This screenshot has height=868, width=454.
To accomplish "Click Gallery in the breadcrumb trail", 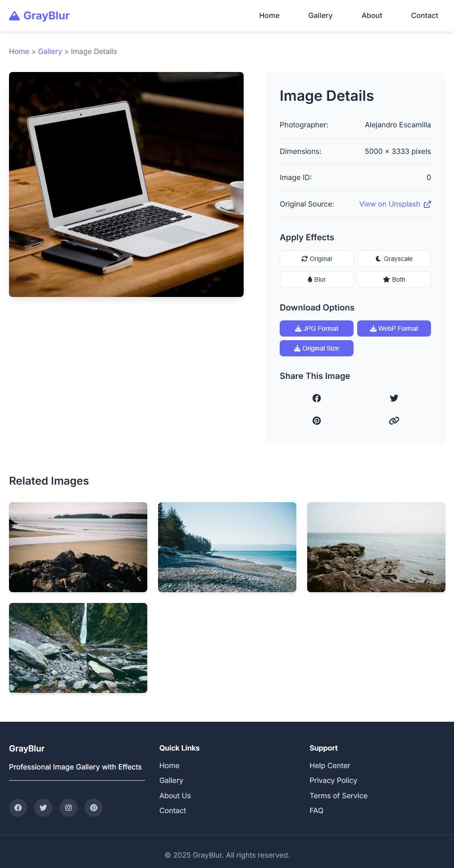I will [50, 52].
